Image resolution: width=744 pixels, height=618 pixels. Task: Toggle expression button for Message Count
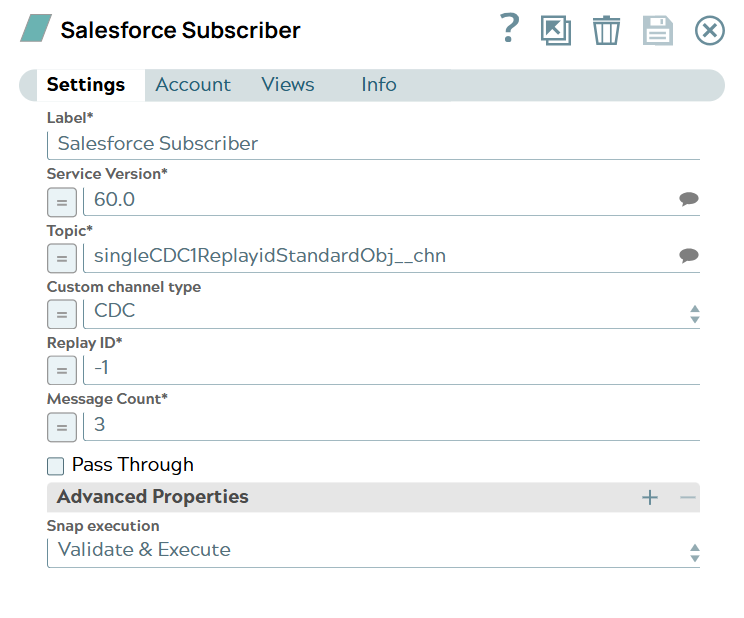click(62, 427)
